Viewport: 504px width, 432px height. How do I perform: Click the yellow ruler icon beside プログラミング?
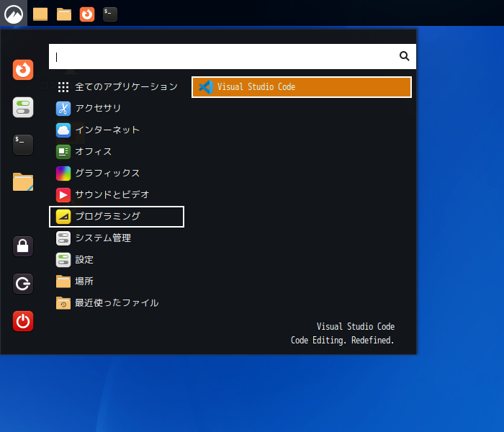[63, 217]
